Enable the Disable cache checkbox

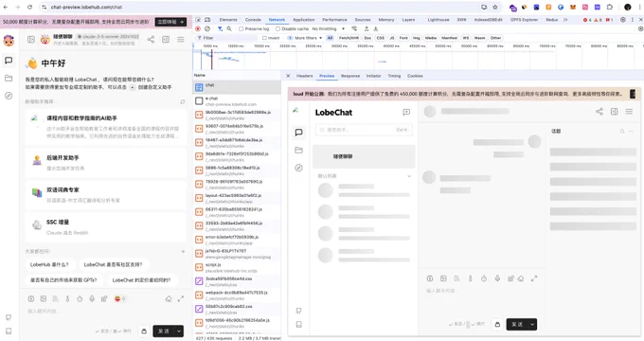coord(278,28)
